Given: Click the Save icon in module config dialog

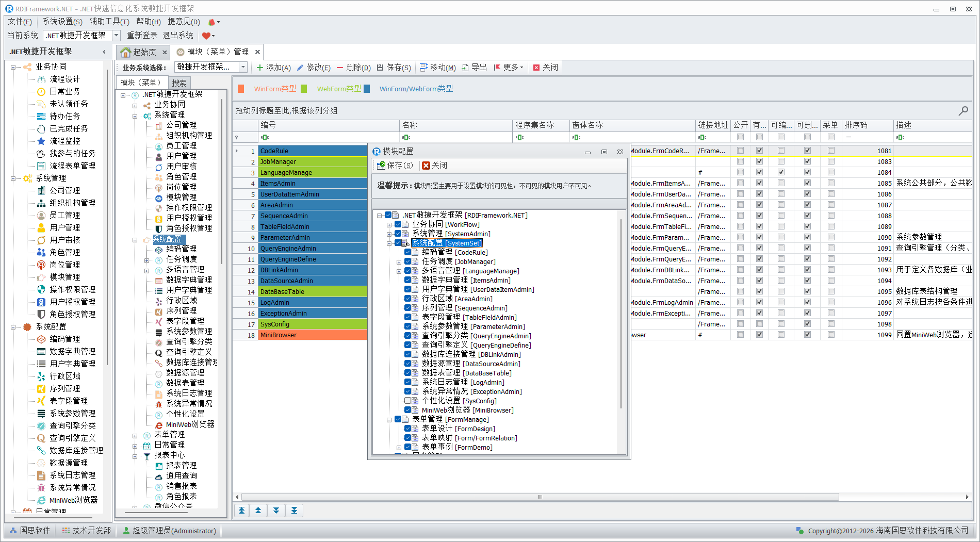Looking at the screenshot, I should tap(381, 166).
